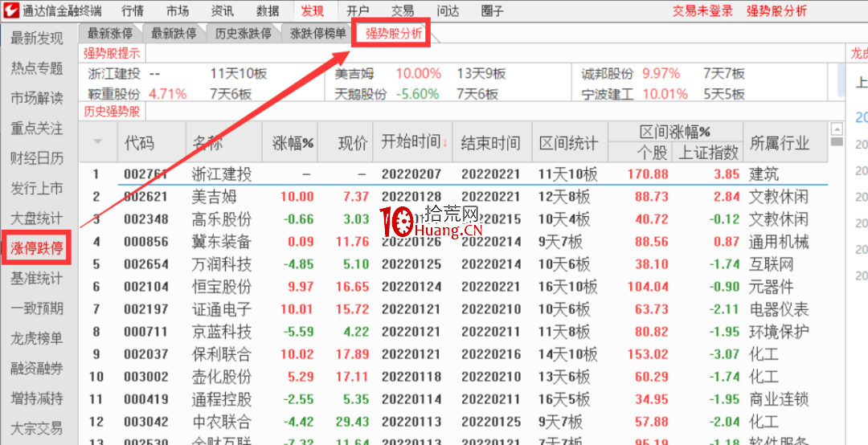The image size is (868, 445).
Task: Sort by 现价 column header
Action: coord(346,143)
